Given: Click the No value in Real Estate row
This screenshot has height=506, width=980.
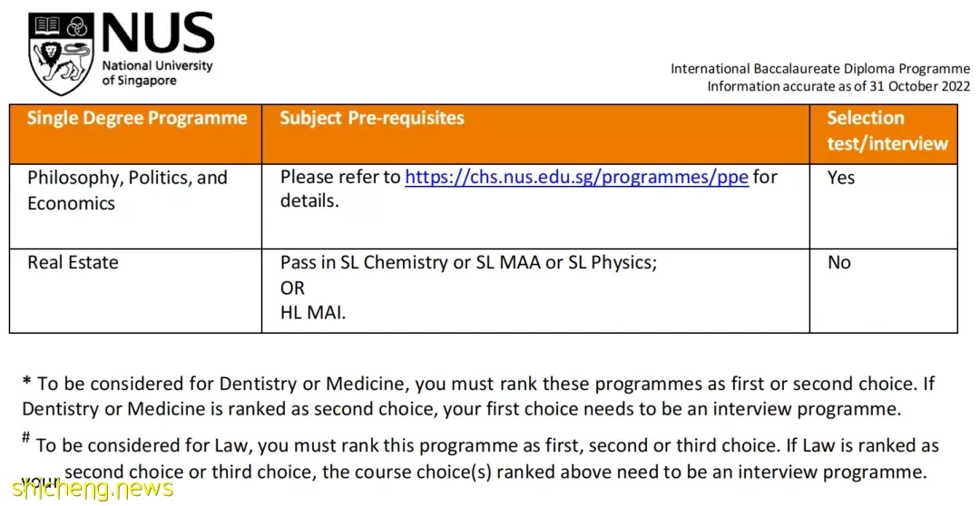Looking at the screenshot, I should 839,262.
